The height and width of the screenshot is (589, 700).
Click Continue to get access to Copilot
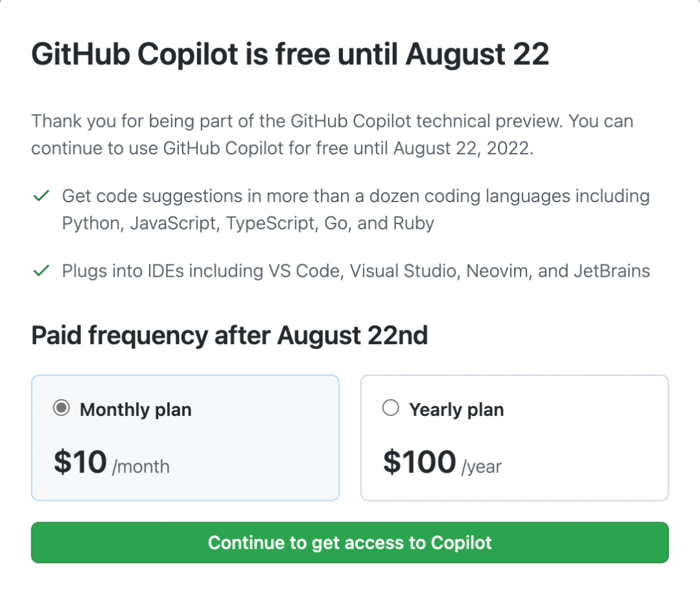click(350, 542)
